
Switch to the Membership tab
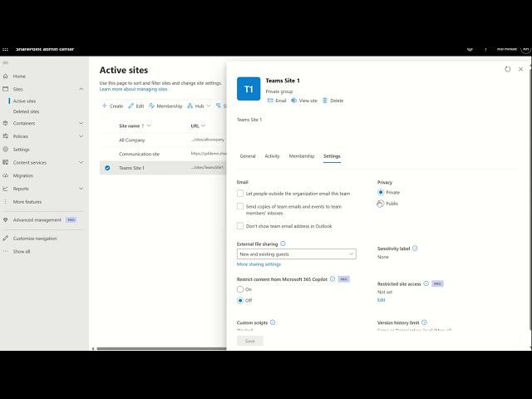point(302,156)
